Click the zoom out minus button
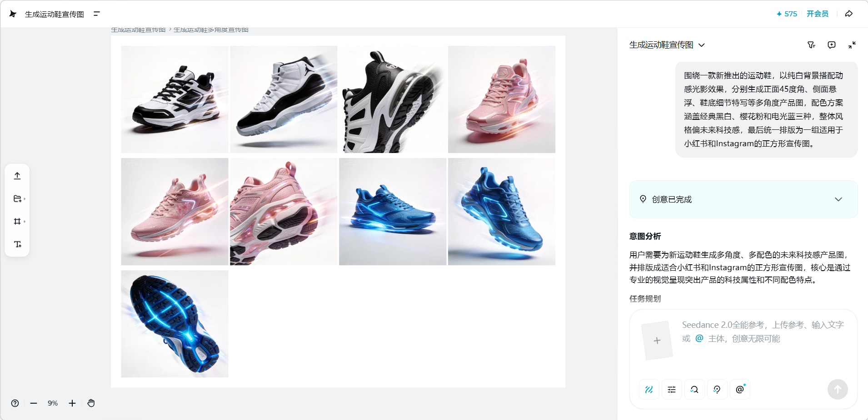 tap(34, 403)
